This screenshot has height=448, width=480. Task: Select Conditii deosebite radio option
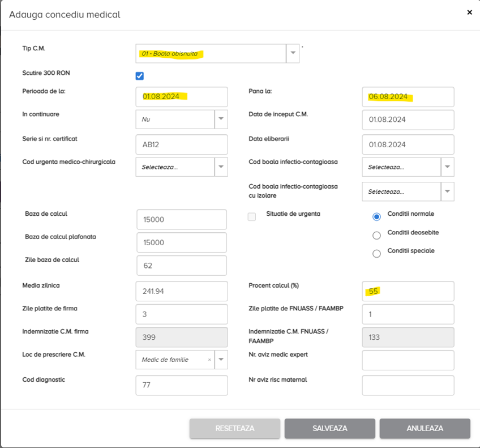(376, 235)
